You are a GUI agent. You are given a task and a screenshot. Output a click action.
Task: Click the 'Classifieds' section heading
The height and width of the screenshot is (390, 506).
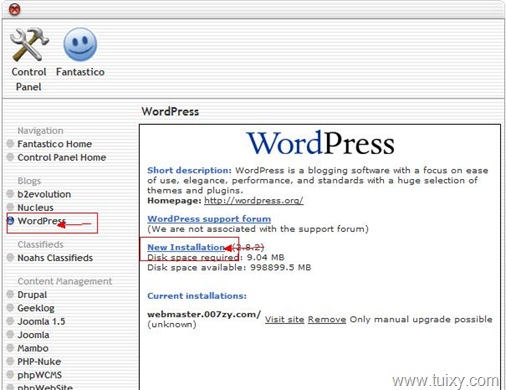[40, 244]
